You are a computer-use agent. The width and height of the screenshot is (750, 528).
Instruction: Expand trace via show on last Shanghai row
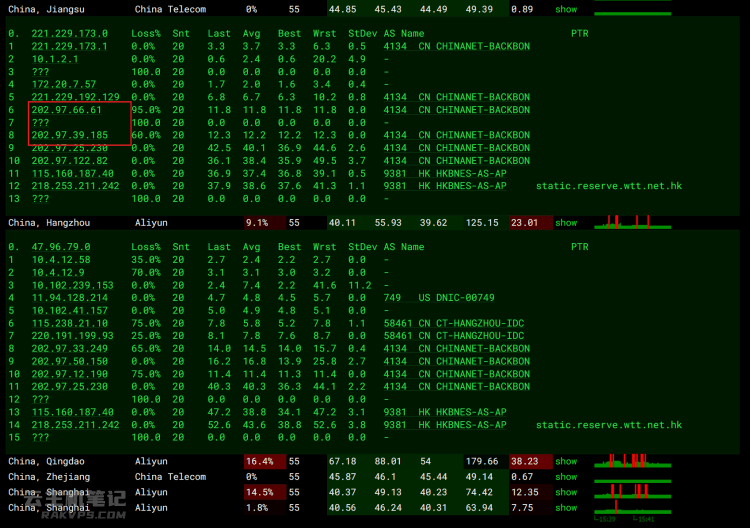click(566, 508)
